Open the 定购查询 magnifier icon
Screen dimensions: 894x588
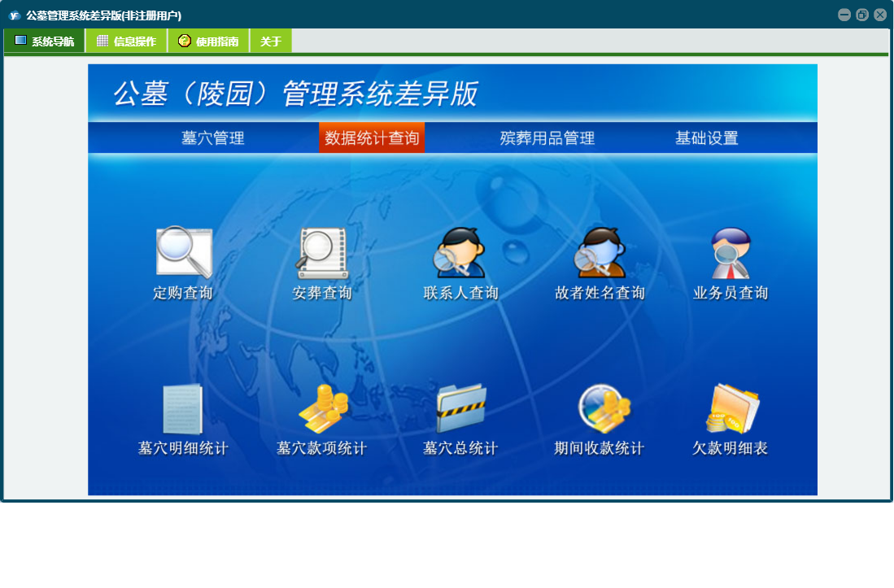[184, 253]
